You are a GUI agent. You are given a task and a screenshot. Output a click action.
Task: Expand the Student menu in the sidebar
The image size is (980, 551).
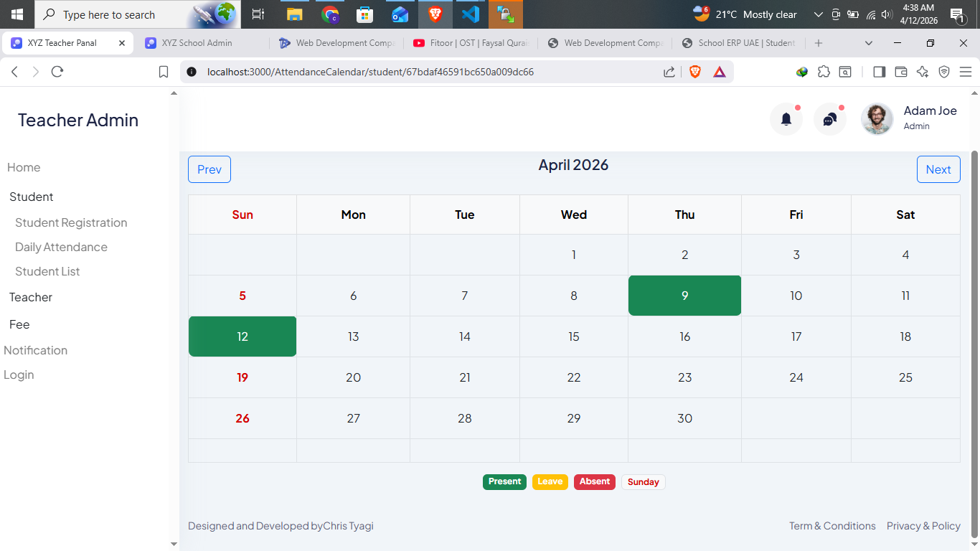click(32, 197)
